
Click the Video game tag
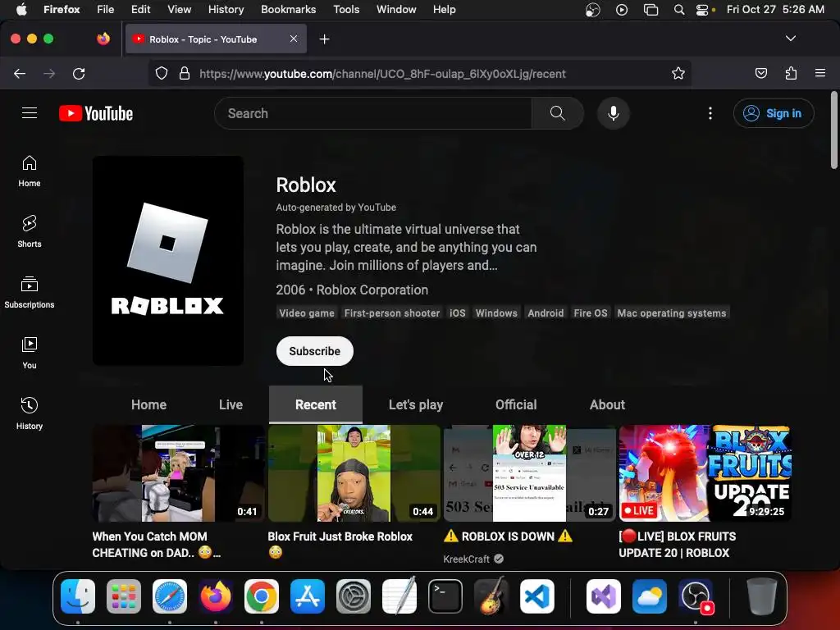click(307, 313)
